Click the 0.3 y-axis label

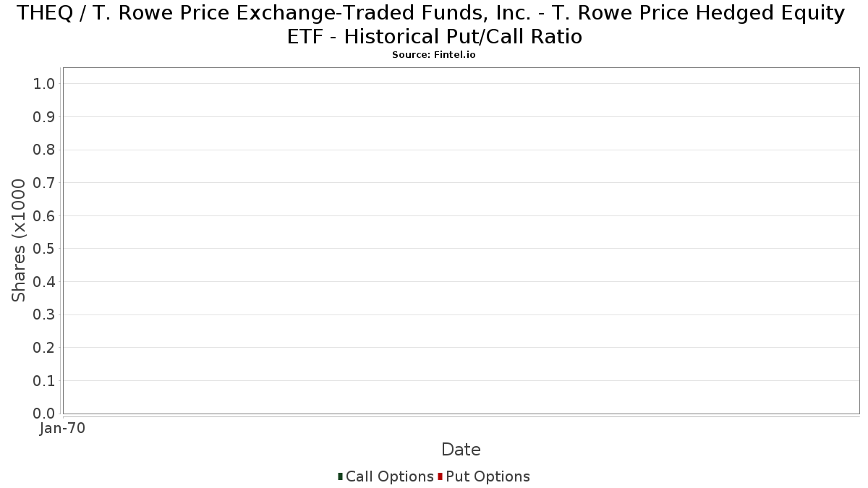[x=44, y=315]
